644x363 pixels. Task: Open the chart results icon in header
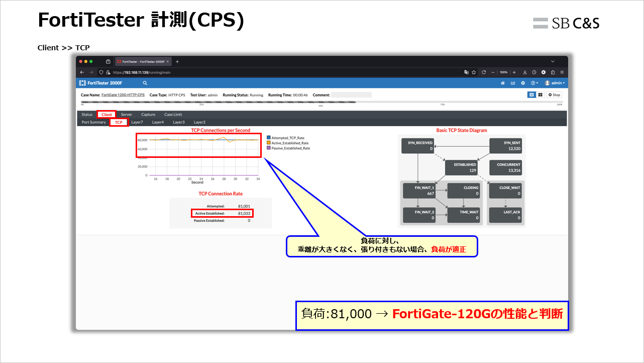(x=513, y=83)
